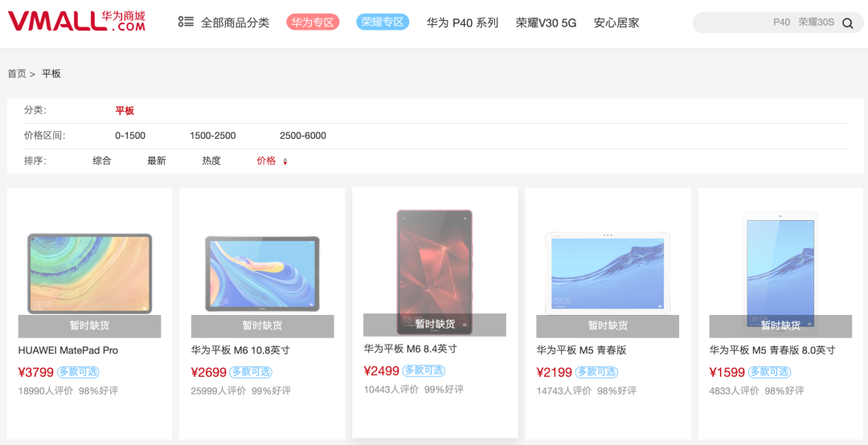The image size is (868, 445).
Task: Go to 荣耀V30 5G
Action: tap(546, 22)
